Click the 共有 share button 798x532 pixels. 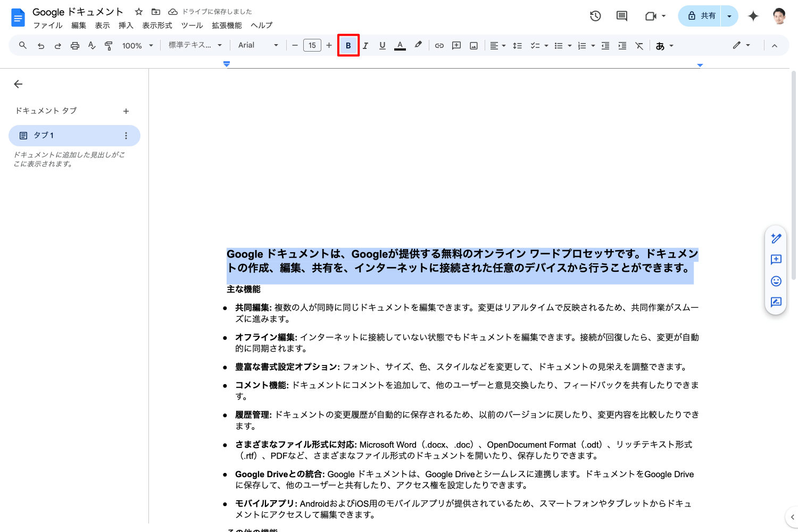click(700, 16)
